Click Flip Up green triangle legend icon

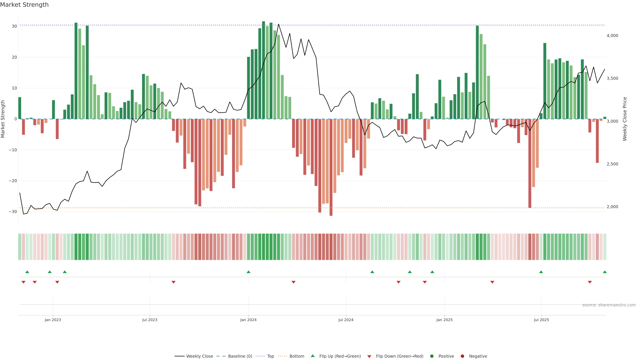312,356
